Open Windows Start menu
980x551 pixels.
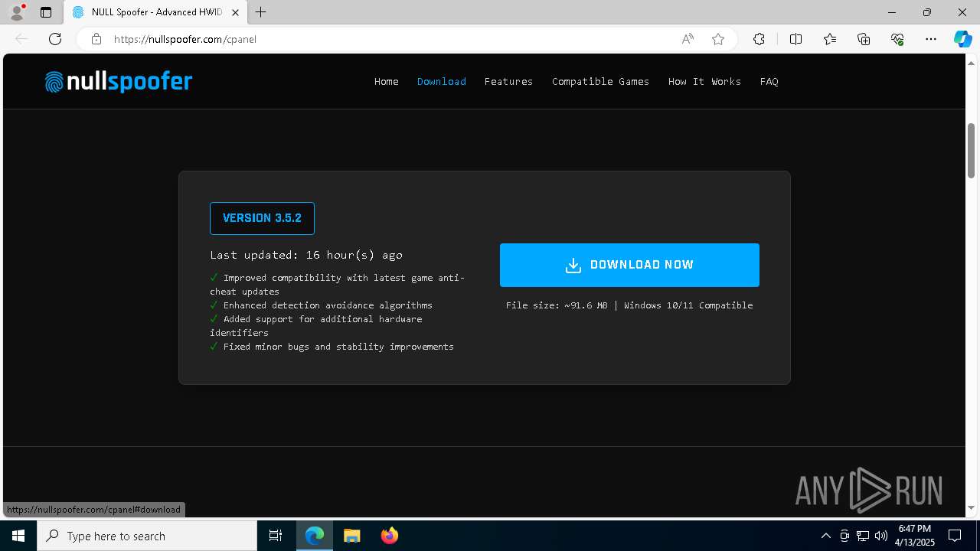(x=18, y=536)
